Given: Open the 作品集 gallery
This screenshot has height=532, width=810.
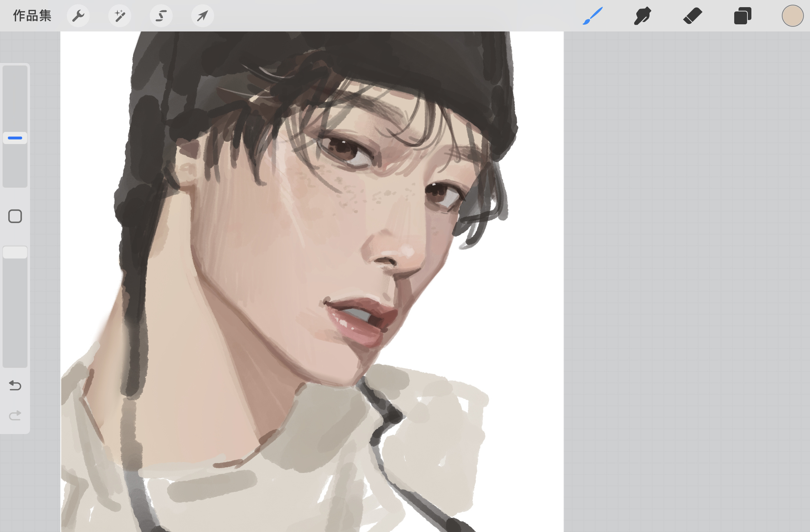Looking at the screenshot, I should tap(32, 16).
